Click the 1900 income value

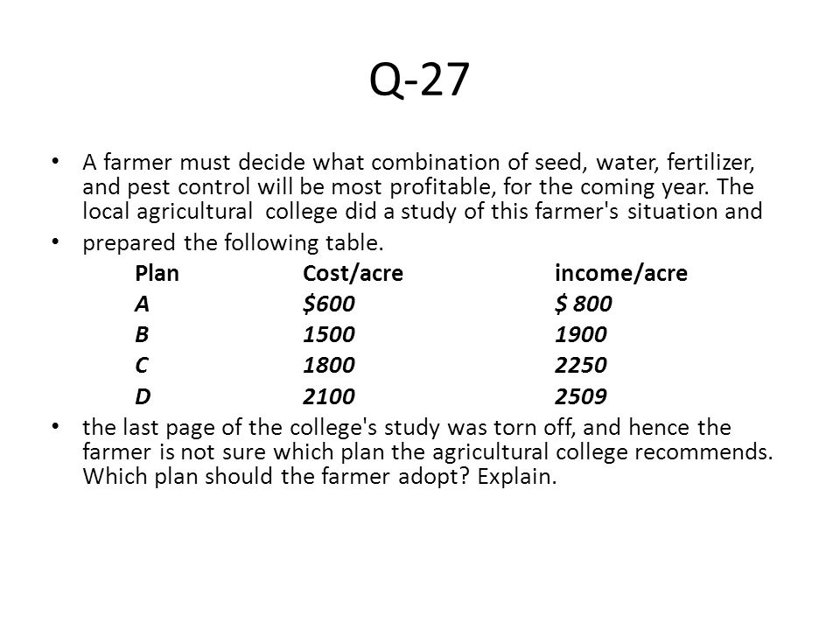[x=581, y=334]
